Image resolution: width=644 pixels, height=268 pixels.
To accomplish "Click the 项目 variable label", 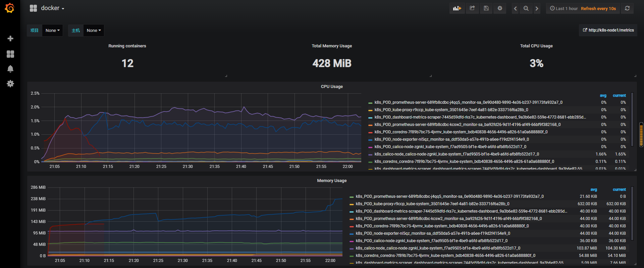I will 35,30.
